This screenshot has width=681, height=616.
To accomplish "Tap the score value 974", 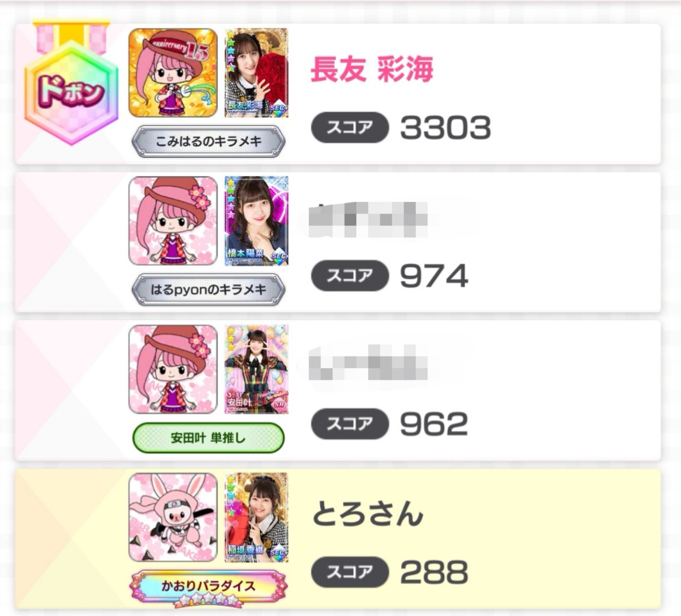I will coord(434,276).
